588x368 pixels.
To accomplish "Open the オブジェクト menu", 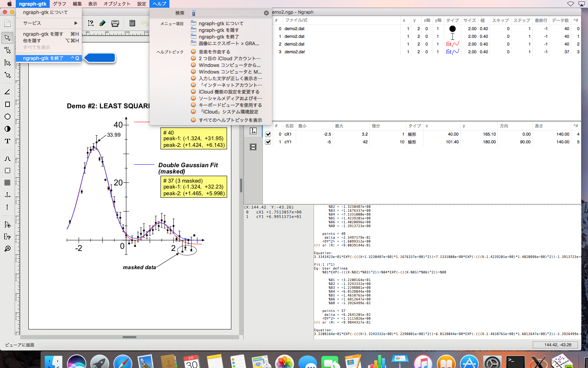I will [117, 4].
